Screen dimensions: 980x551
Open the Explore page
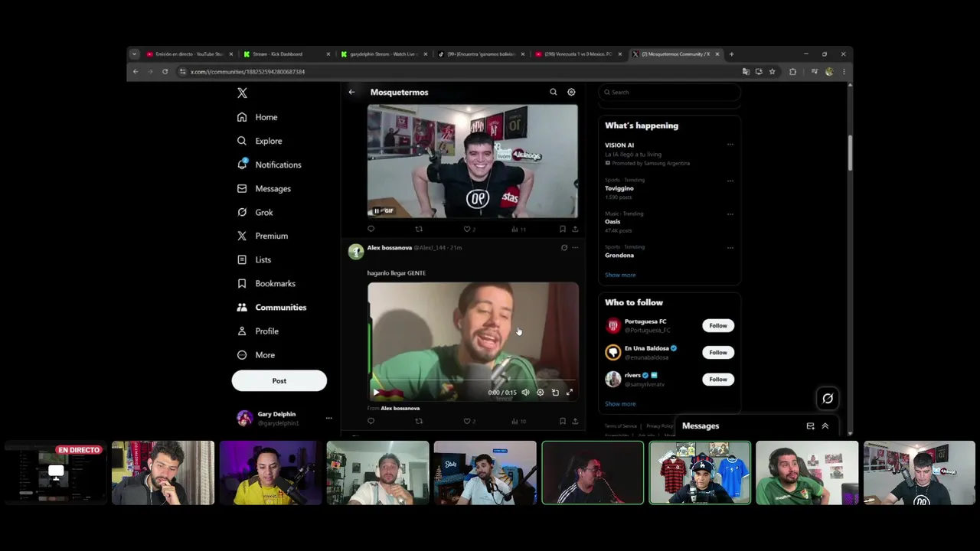tap(260, 141)
